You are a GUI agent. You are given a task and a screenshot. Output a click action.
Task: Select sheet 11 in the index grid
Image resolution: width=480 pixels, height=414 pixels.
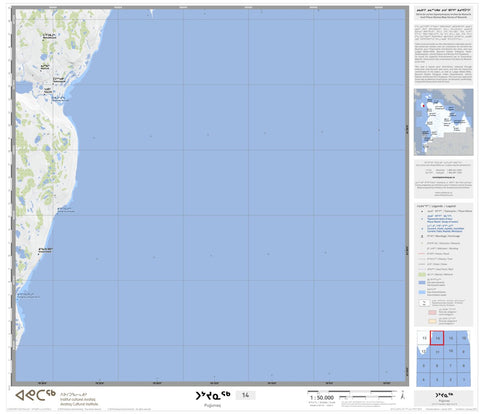pyautogui.click(x=437, y=352)
